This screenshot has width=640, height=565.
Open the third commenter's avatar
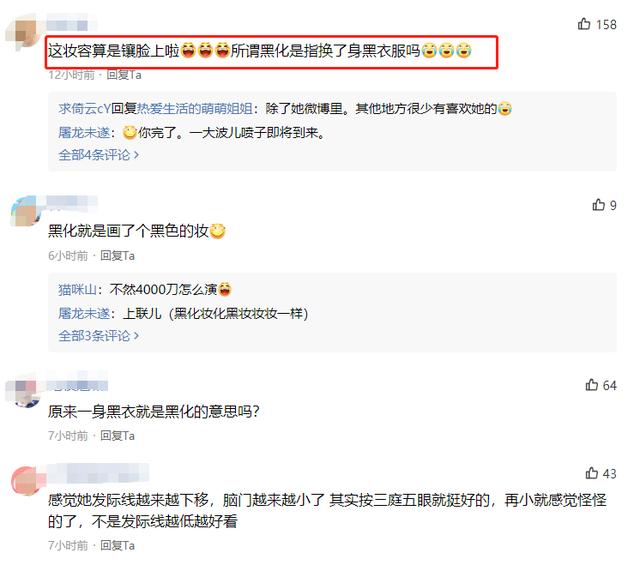[24, 393]
